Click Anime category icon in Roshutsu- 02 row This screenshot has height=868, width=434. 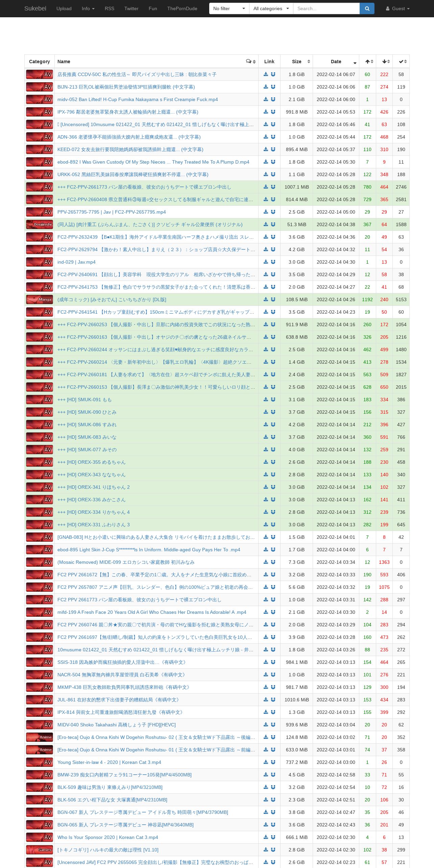tap(40, 737)
